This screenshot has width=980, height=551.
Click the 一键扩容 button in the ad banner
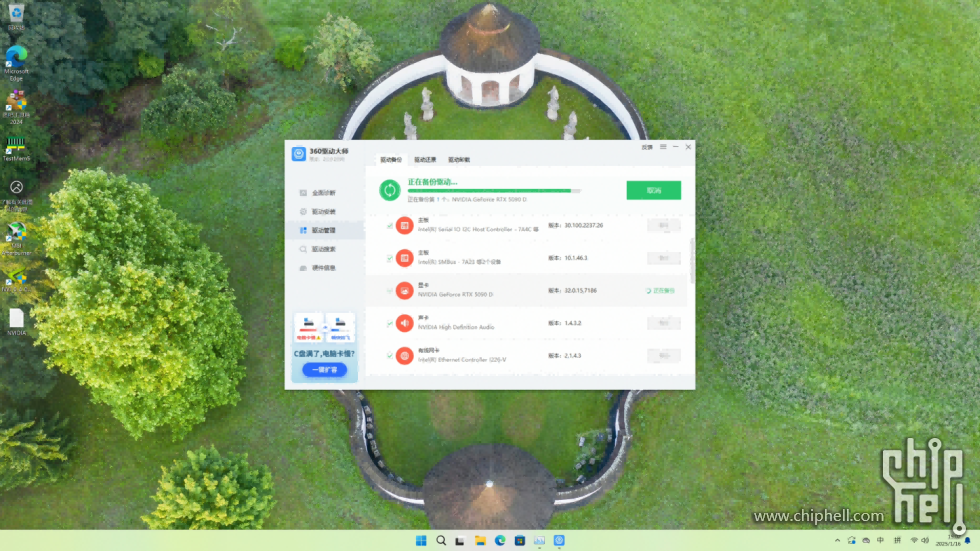pyautogui.click(x=324, y=369)
